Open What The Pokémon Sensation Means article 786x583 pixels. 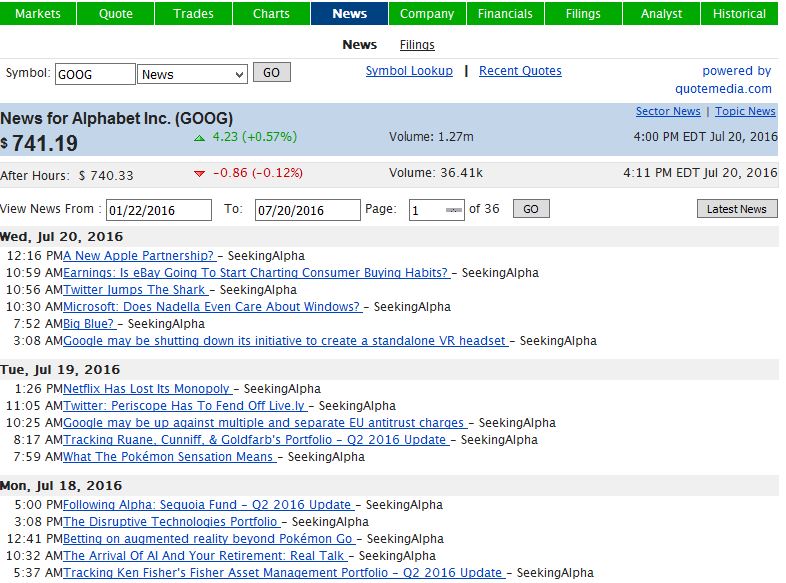169,457
